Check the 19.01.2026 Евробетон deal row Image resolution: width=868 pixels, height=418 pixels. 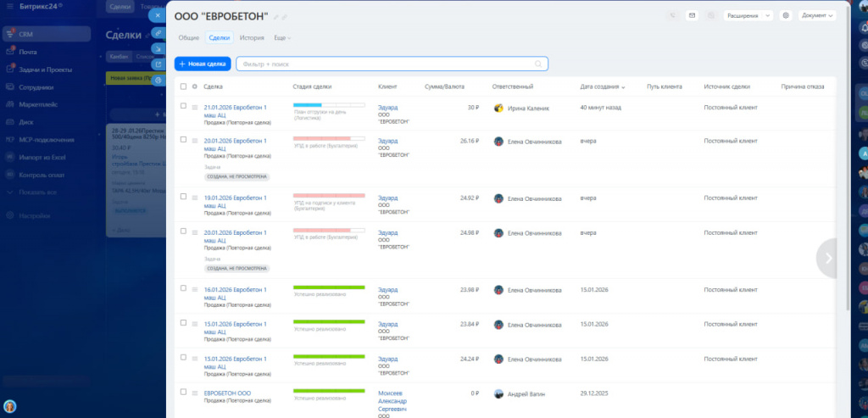point(183,196)
